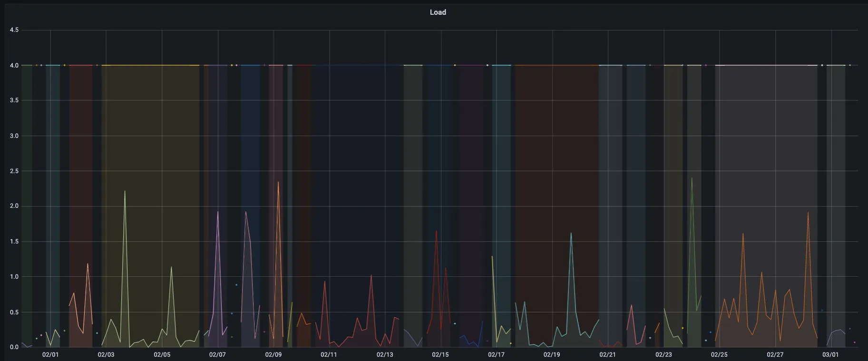Click the 2.0 y-axis label

click(x=14, y=206)
